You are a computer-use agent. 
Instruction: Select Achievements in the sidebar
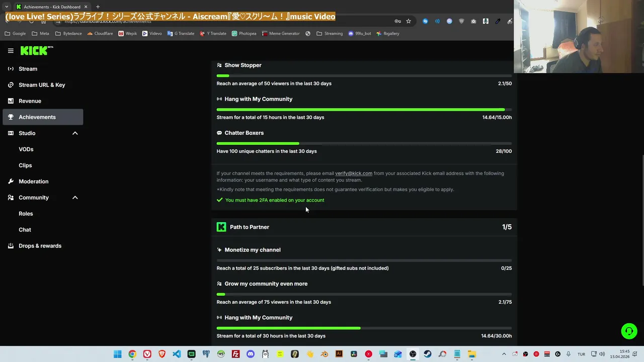tap(43, 117)
